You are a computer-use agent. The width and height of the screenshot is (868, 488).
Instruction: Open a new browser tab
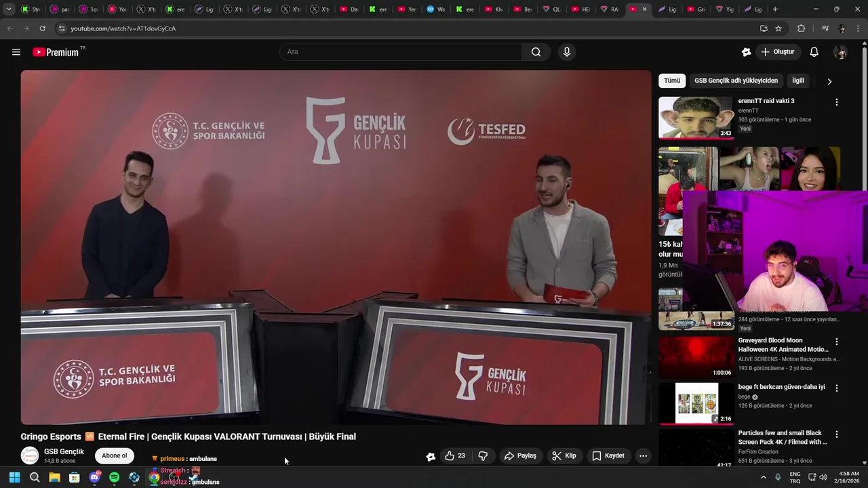coord(775,9)
